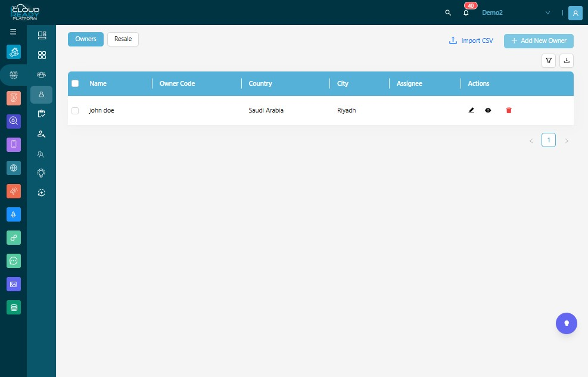Image resolution: width=588 pixels, height=377 pixels.
Task: View john doe details with eye icon
Action: tap(488, 110)
